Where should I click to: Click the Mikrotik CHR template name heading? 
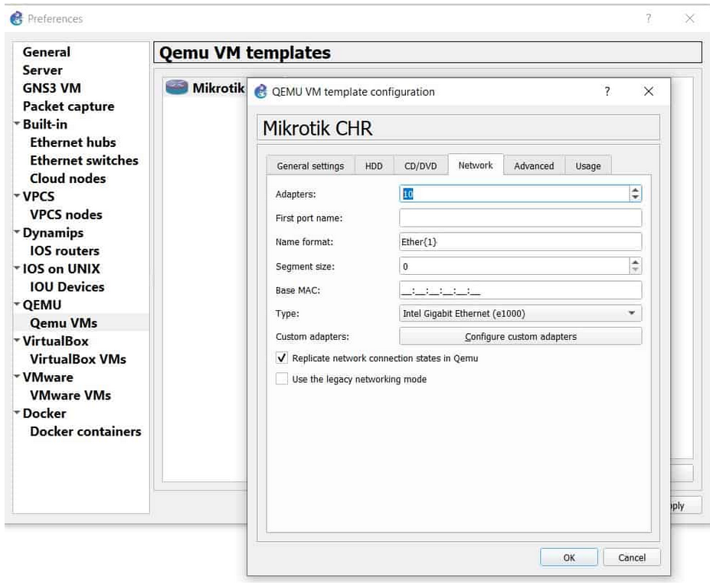pos(317,128)
